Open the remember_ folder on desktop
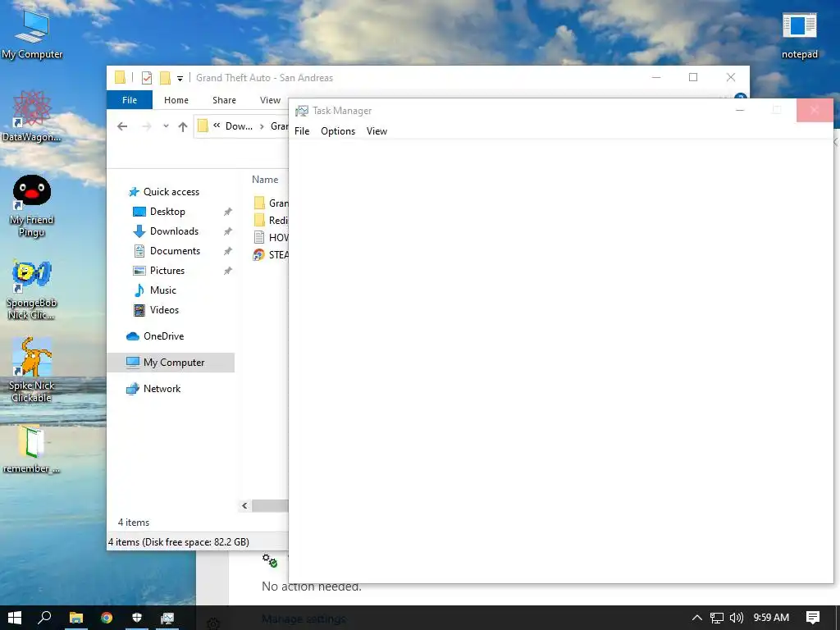840x630 pixels. 32,449
